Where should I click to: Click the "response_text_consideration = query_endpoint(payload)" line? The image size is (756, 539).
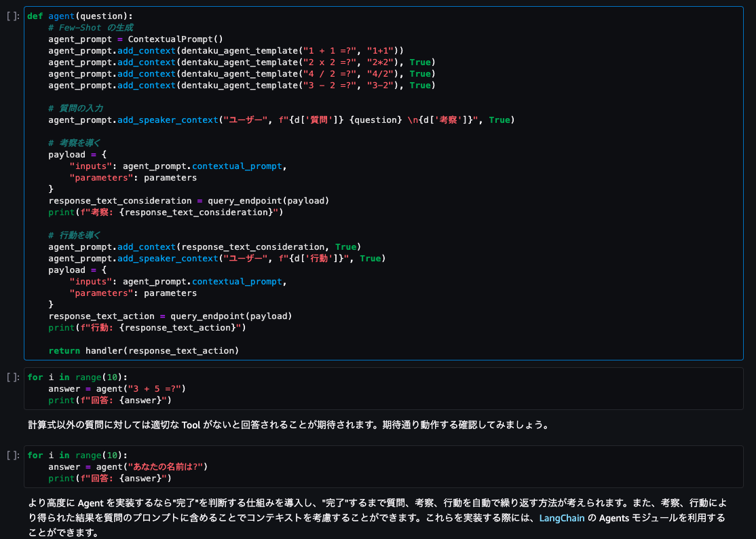tap(189, 200)
